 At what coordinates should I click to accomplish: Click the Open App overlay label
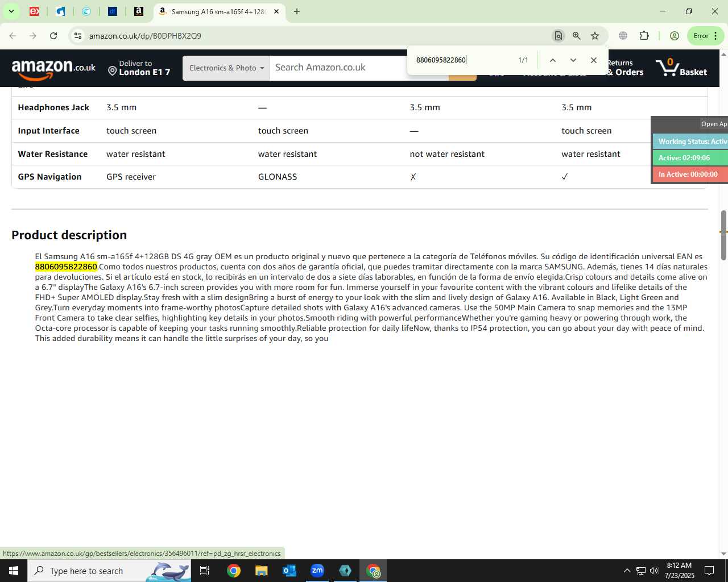tap(714, 124)
